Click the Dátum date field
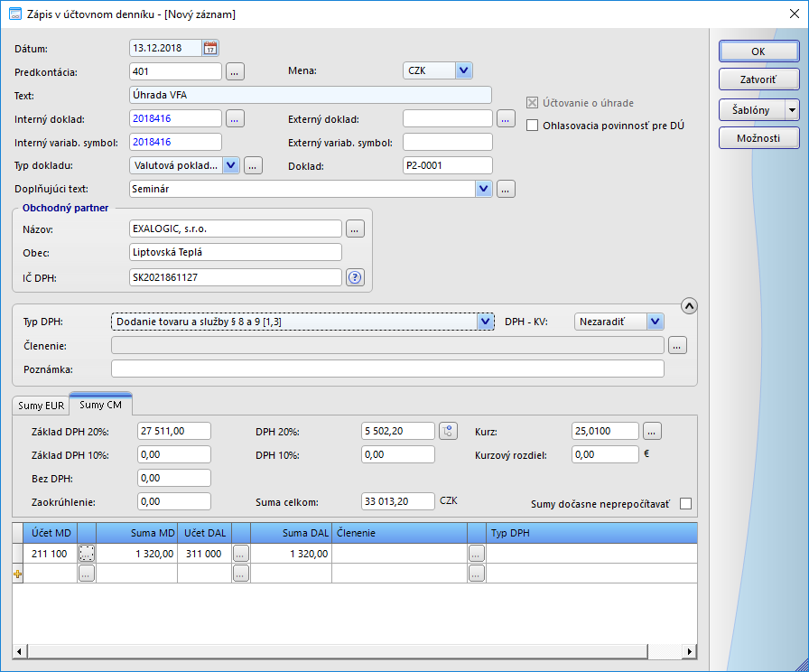Image resolution: width=809 pixels, height=672 pixels. click(165, 48)
